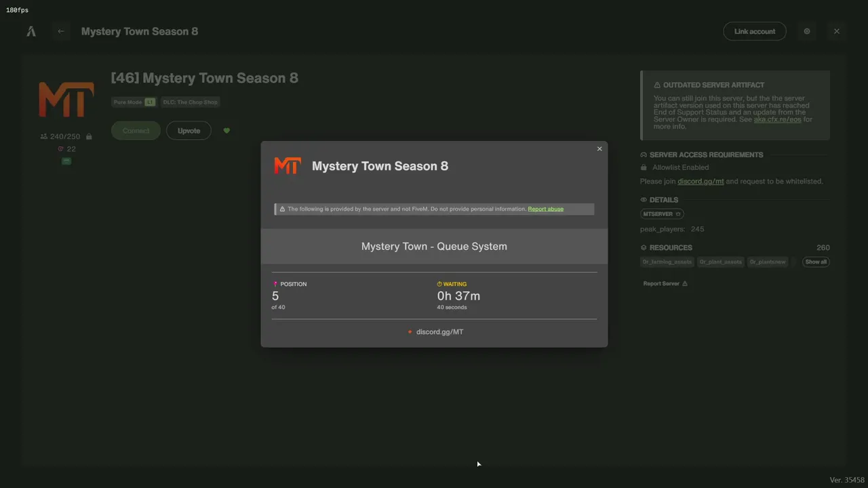Open the discord.gg/mt whitelist link

pos(701,182)
